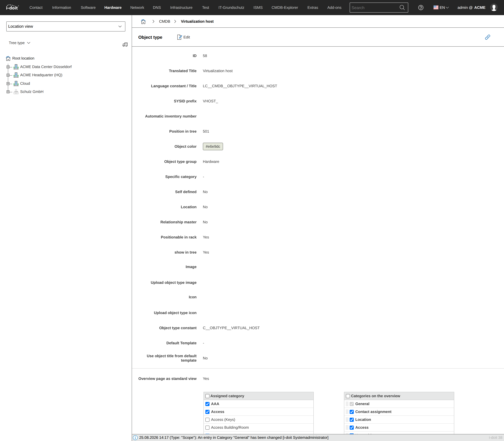This screenshot has height=441, width=504.
Task: Click the i-doit logo
Action: [x=12, y=7]
